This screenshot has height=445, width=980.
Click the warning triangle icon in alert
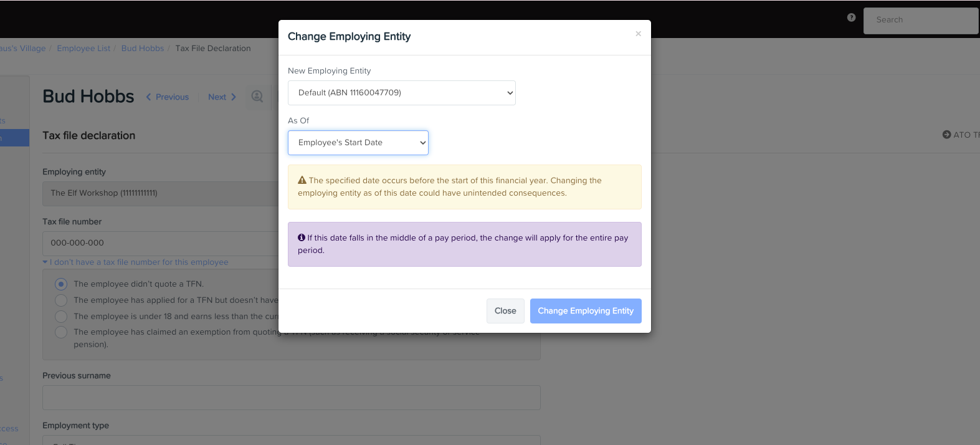[x=302, y=180]
